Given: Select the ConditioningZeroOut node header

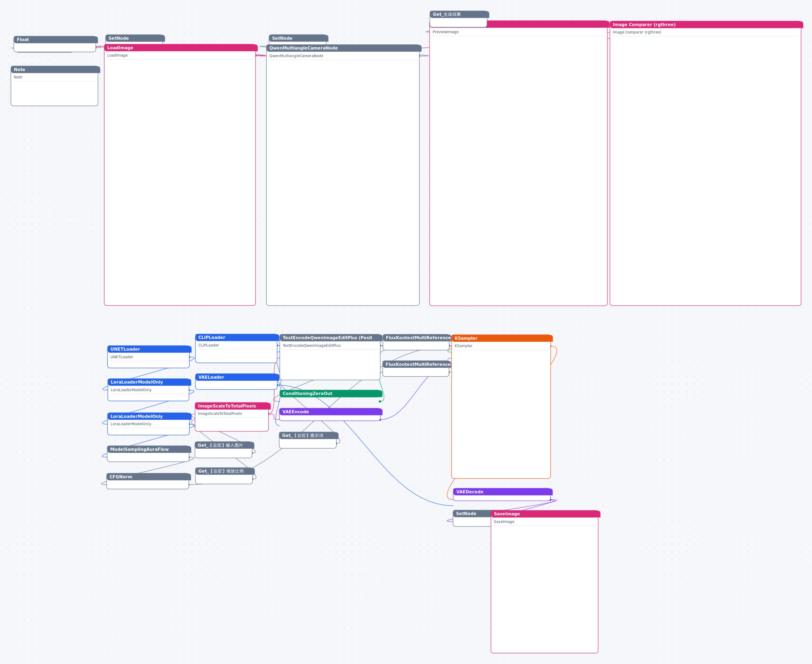Looking at the screenshot, I should 331,393.
